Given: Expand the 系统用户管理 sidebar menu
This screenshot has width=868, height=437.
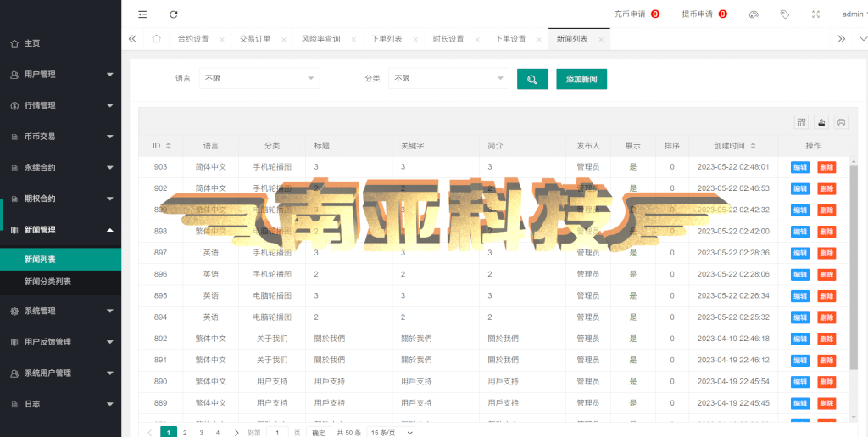Looking at the screenshot, I should click(x=60, y=373).
